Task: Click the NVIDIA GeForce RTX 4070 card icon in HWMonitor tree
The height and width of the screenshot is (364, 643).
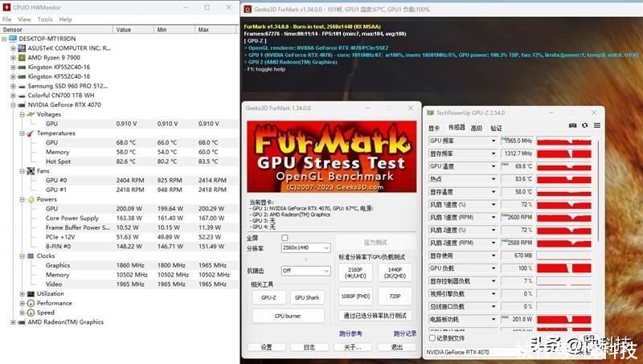Action: point(22,105)
